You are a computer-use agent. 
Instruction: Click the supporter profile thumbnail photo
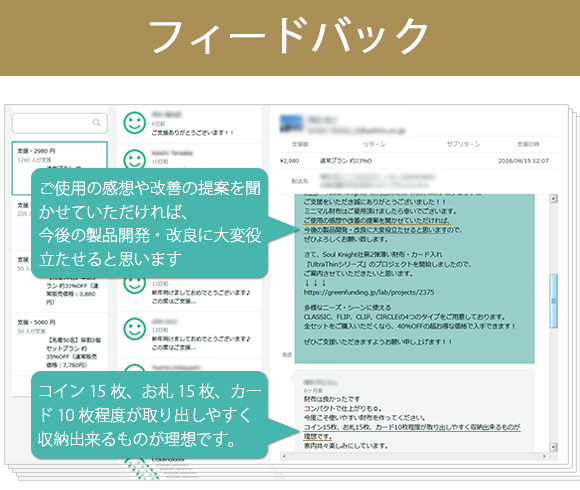291,123
